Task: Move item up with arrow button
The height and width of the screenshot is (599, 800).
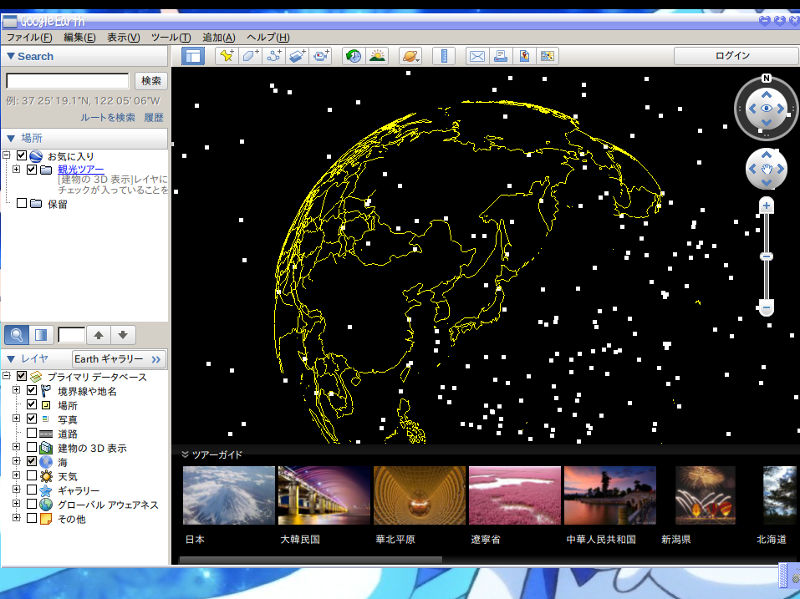Action: 99,335
